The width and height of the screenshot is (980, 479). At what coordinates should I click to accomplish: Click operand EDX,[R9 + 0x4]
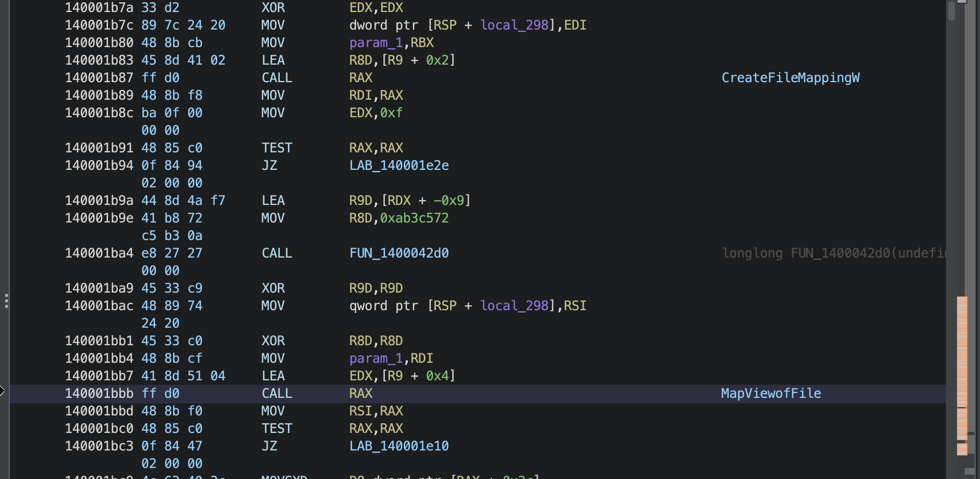coord(402,376)
